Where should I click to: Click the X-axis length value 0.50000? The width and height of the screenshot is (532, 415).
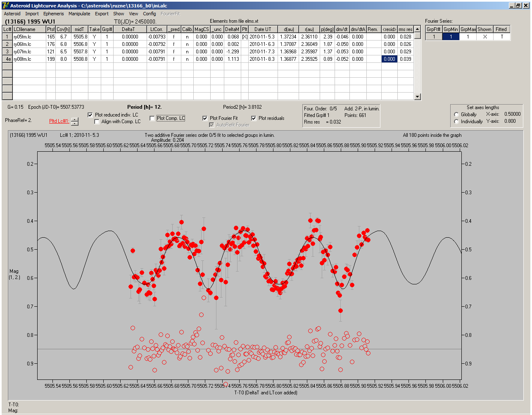tap(513, 114)
